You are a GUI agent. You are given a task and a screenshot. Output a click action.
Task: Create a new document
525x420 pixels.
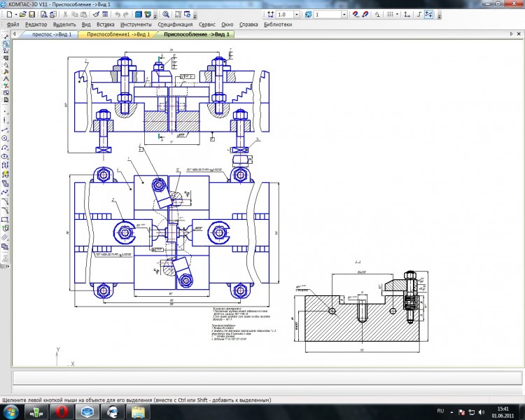(9, 15)
